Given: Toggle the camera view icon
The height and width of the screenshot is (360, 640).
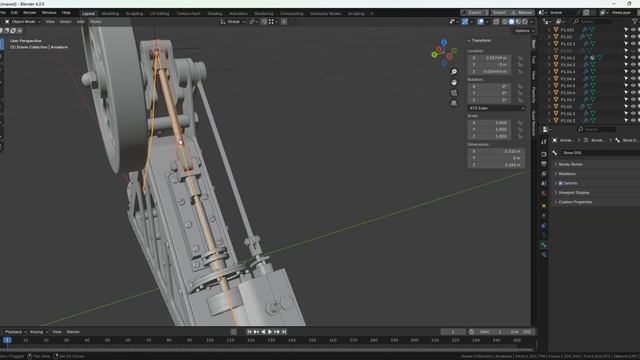Looking at the screenshot, I should pyautogui.click(x=454, y=93).
